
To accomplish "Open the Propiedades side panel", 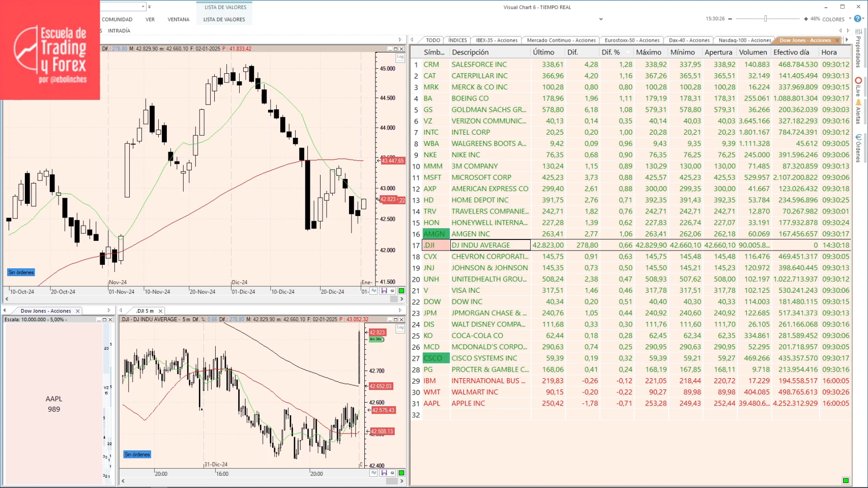I will point(858,49).
